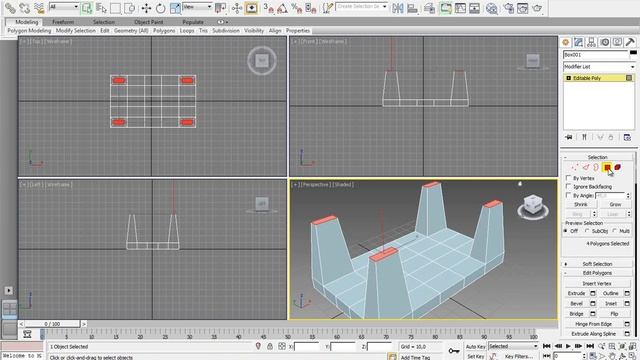This screenshot has height=360, width=640.
Task: Select the Off preview selection radio
Action: (x=566, y=231)
